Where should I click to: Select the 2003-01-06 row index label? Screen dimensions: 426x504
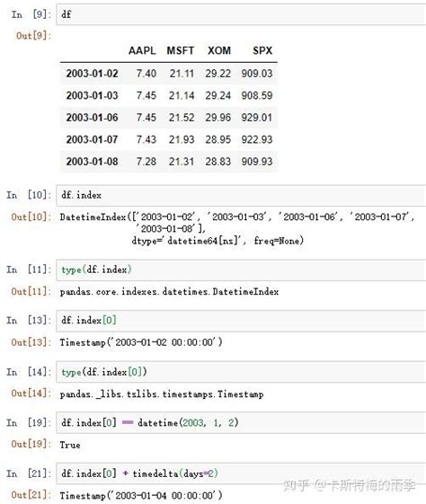coord(93,118)
